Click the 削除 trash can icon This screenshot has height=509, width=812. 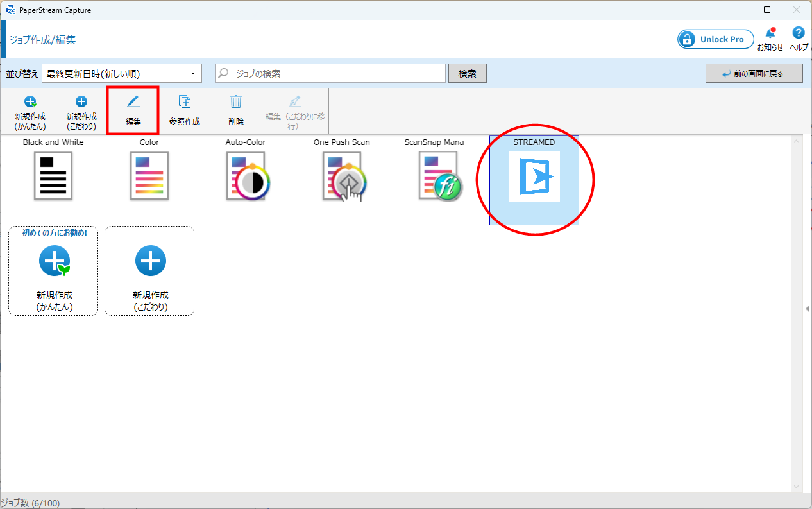236,101
